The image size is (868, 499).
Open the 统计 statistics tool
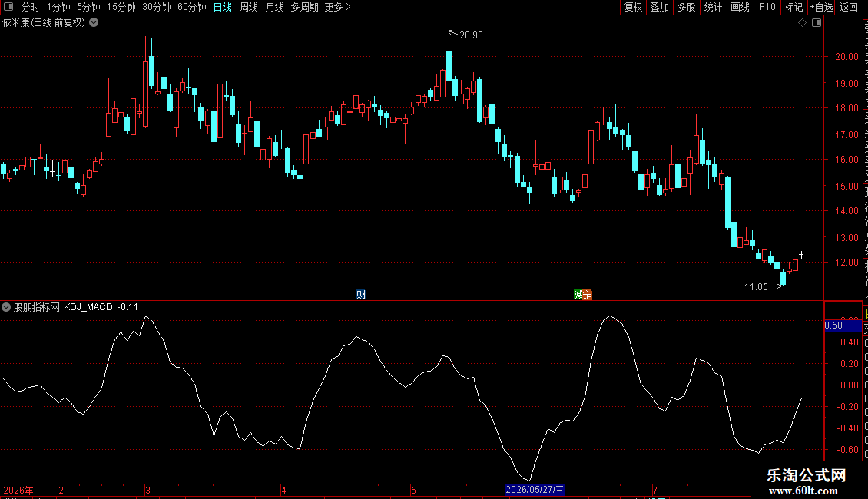point(713,7)
